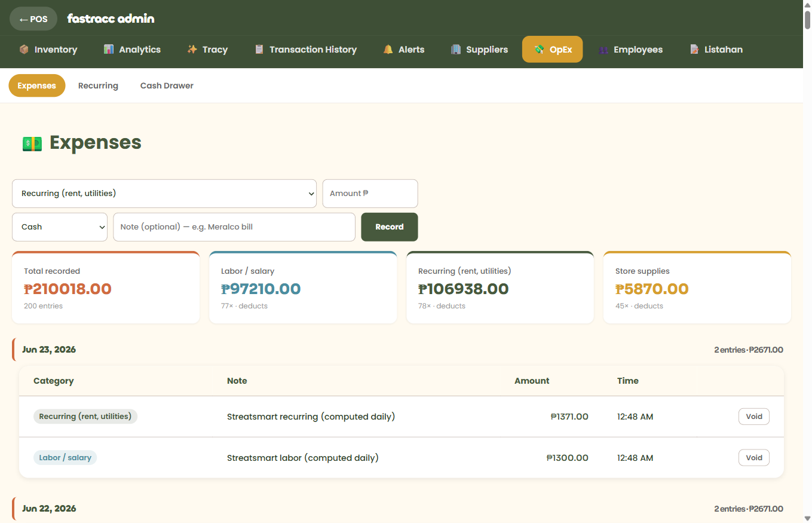Click the ₱1300.00 amount cell
This screenshot has width=812, height=523.
[x=568, y=458]
